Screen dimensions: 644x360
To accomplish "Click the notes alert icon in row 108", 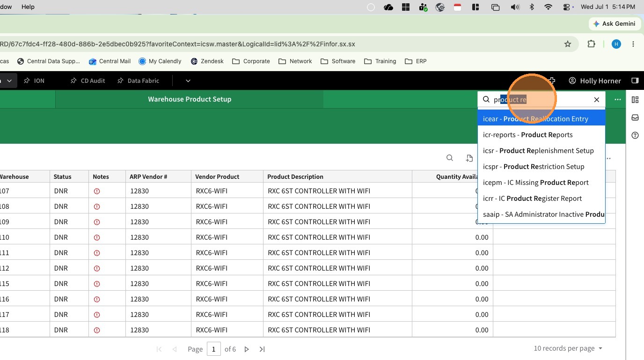I will [97, 206].
